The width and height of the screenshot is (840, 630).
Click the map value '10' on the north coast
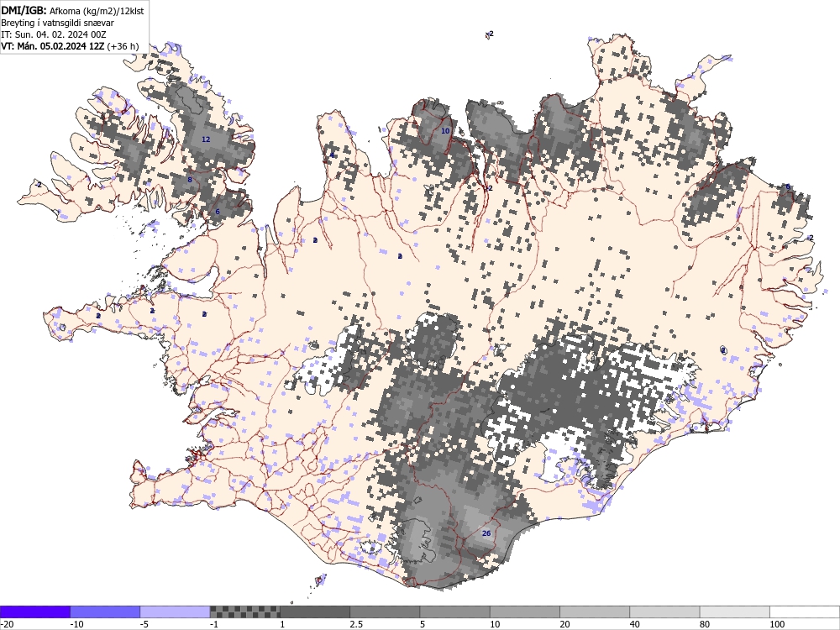(445, 131)
